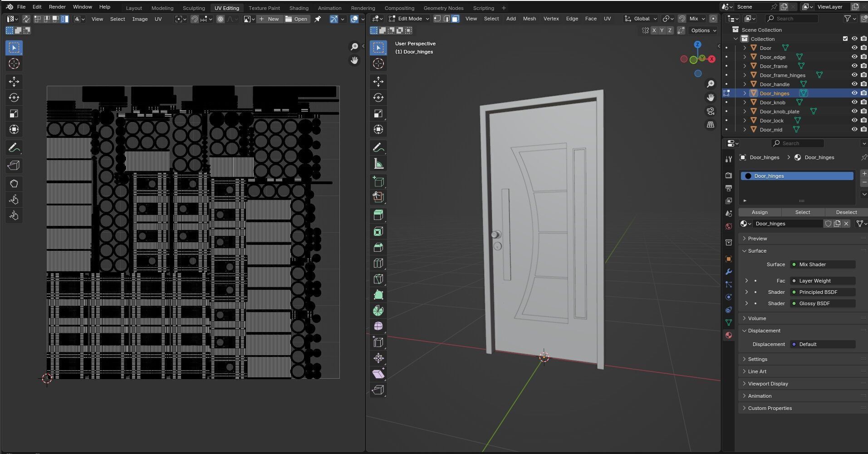868x454 pixels.
Task: Hide the Door_mid object in outliner
Action: (854, 130)
